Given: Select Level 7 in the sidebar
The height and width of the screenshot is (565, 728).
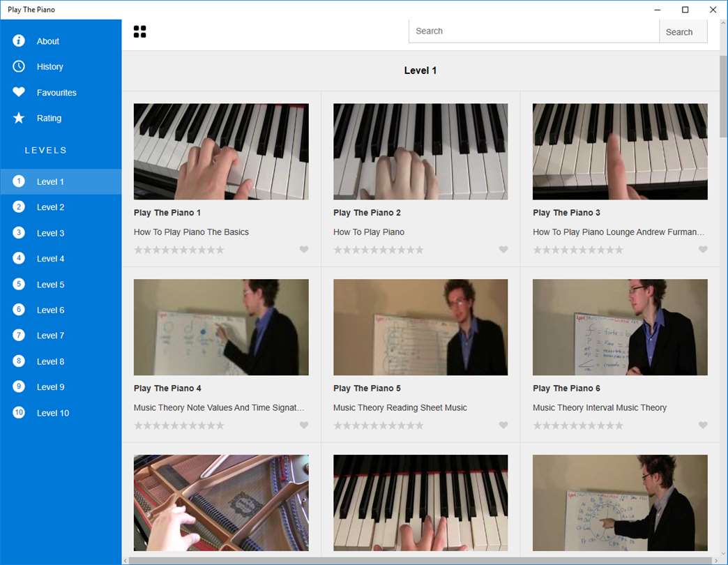Looking at the screenshot, I should (x=61, y=336).
